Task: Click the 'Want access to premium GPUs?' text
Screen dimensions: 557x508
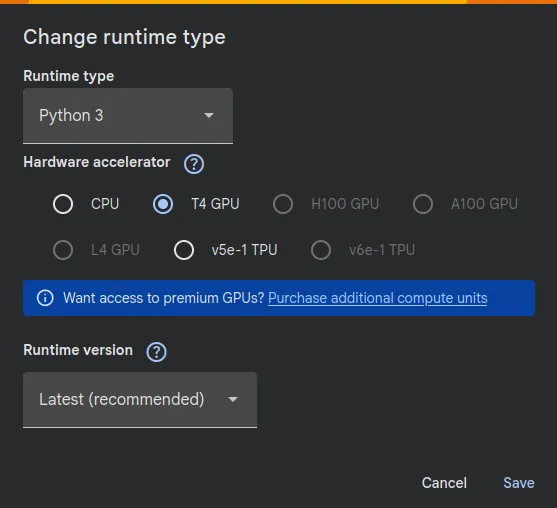Action: 163,298
